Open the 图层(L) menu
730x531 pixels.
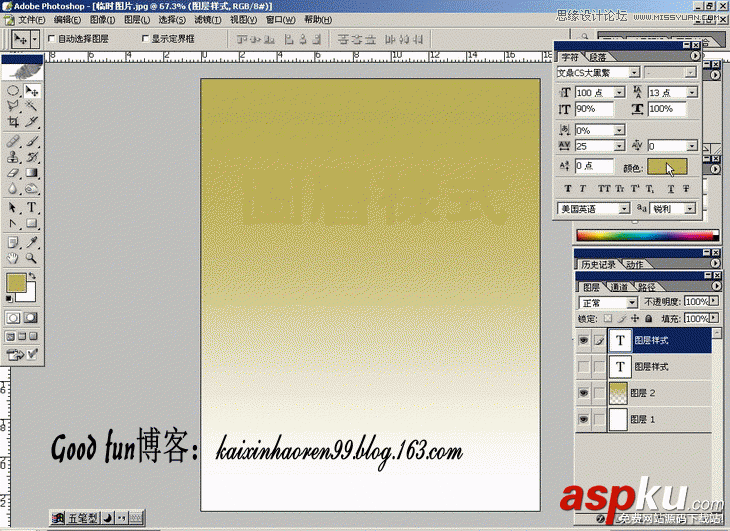[137, 20]
